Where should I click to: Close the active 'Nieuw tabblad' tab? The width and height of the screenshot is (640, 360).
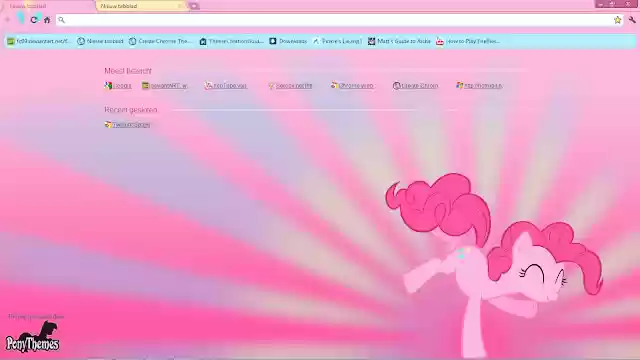(x=180, y=6)
